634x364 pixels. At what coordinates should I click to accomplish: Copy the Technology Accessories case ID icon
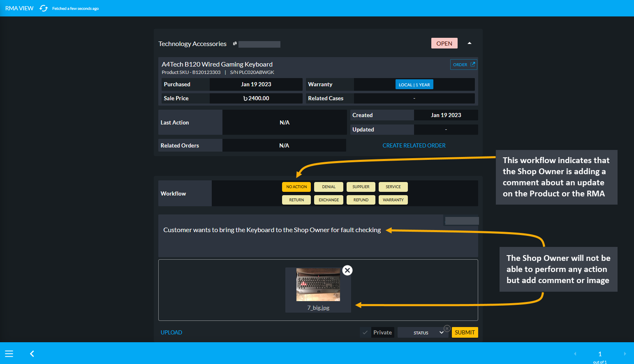click(x=235, y=43)
